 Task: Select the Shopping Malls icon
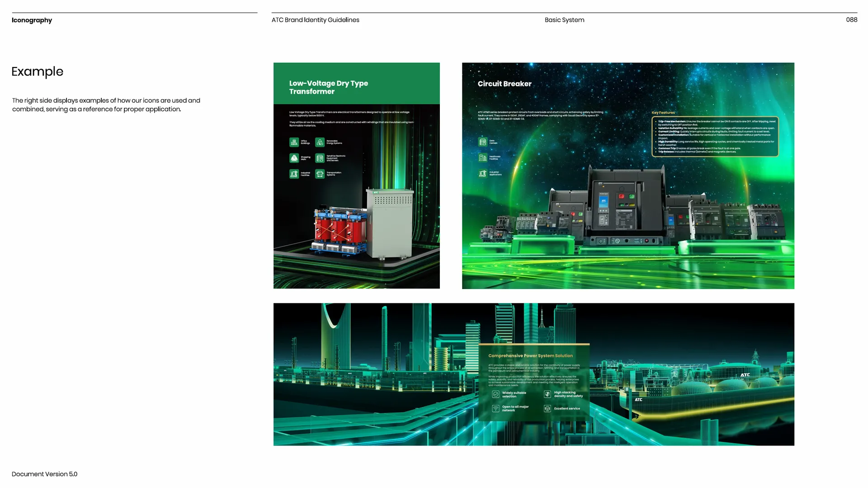pos(294,158)
